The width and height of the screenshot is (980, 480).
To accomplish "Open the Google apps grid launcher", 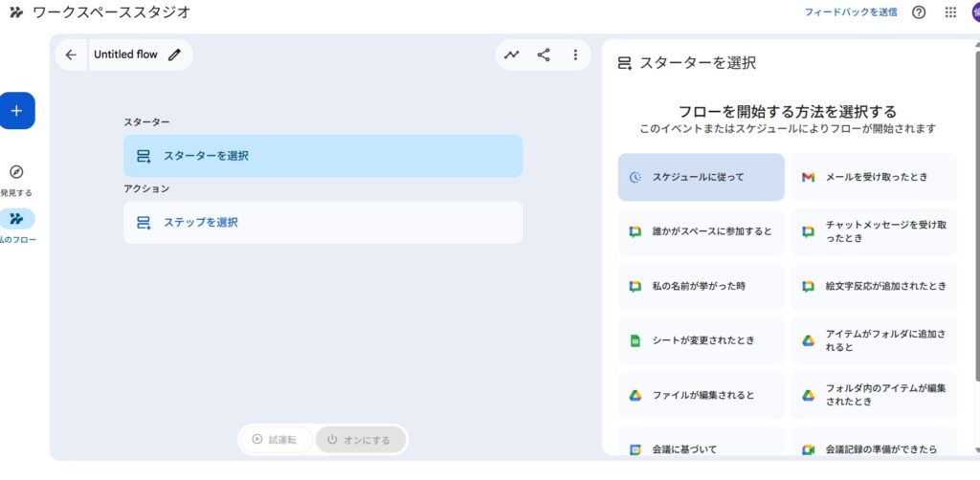I will [950, 12].
